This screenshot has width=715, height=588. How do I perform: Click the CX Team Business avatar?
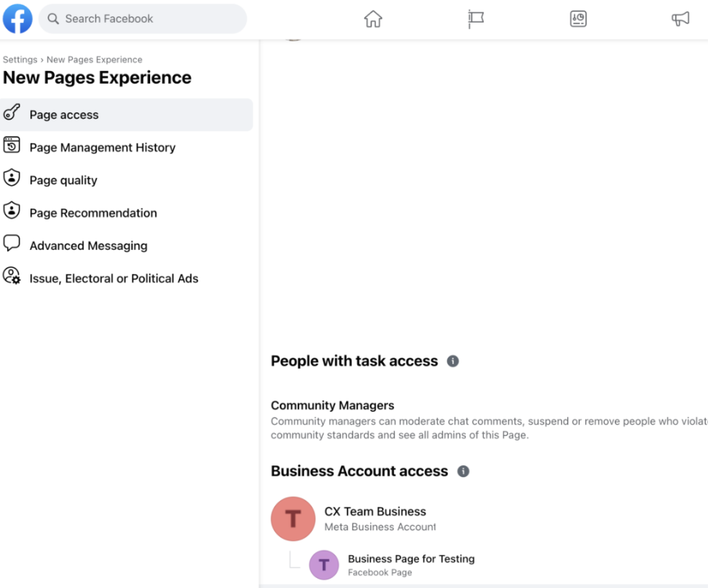(293, 519)
